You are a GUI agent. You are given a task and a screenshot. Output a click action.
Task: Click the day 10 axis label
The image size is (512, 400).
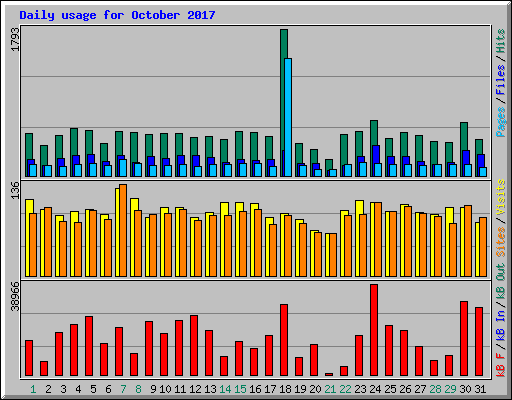[x=165, y=389]
